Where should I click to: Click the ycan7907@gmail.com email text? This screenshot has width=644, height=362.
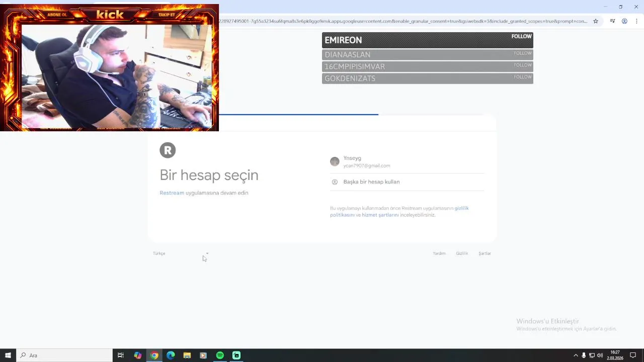[367, 166]
